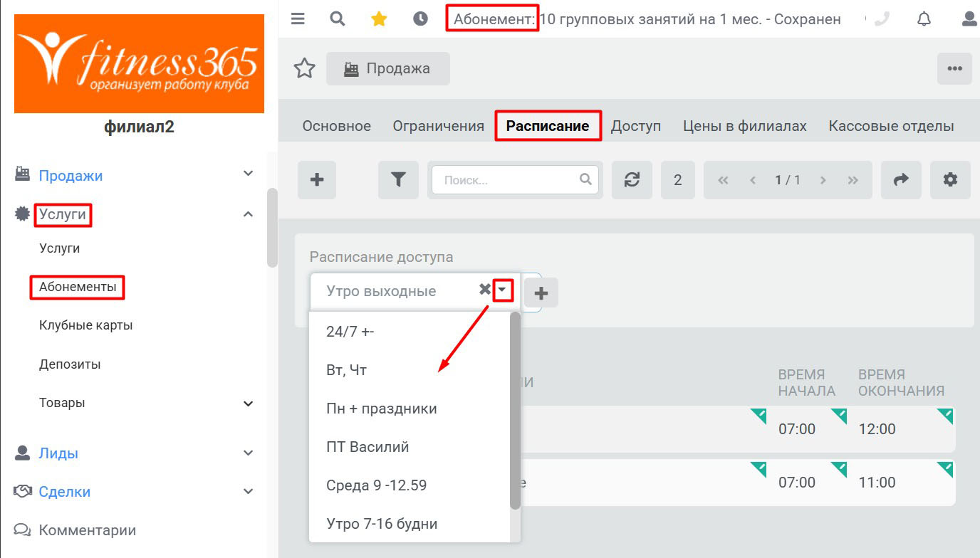Click the phone handset icon

tap(882, 19)
